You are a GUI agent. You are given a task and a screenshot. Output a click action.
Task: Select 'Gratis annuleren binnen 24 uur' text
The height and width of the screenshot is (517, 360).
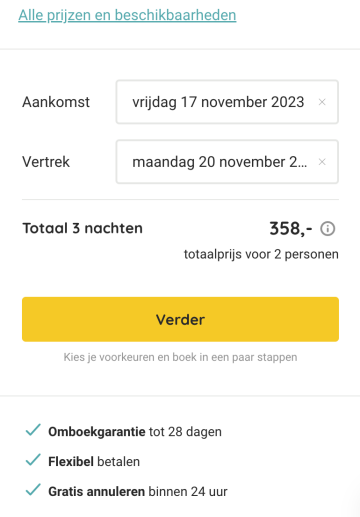coord(138,492)
